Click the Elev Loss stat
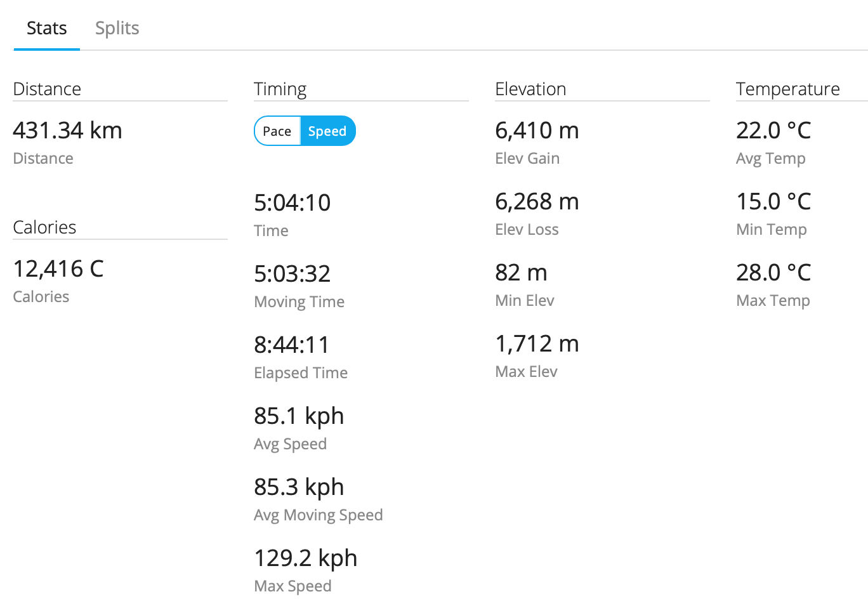868x613 pixels. [537, 202]
